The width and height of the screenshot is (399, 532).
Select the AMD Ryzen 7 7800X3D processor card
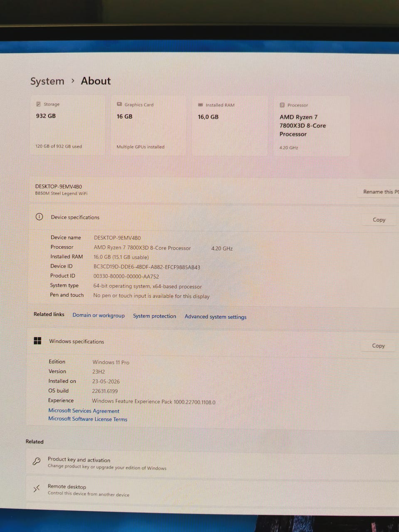[312, 127]
